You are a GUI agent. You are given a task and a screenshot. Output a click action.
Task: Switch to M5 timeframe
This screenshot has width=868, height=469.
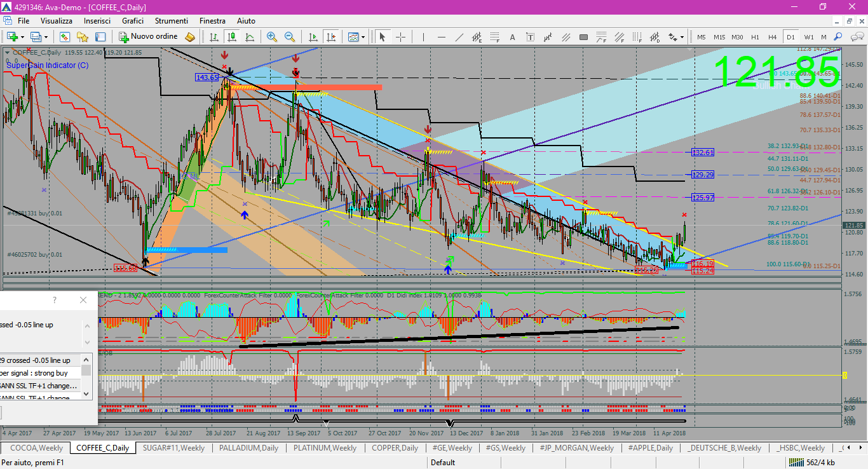[702, 37]
